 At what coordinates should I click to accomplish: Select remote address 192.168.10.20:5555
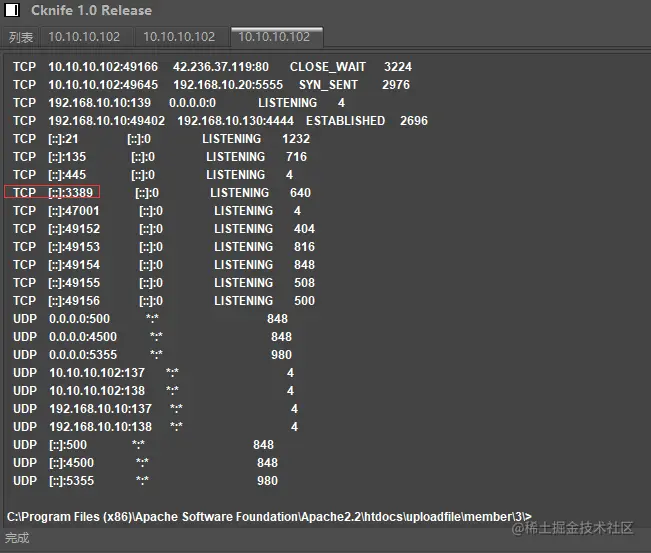coord(228,85)
